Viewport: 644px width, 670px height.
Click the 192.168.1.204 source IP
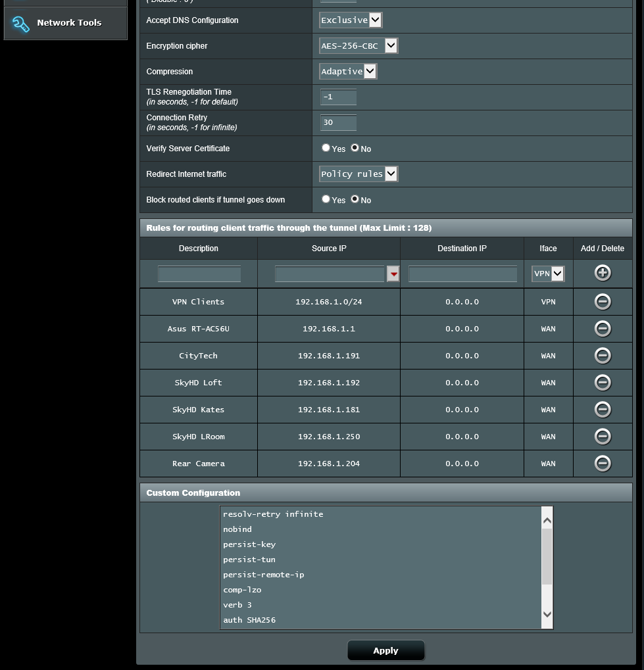[x=329, y=463]
